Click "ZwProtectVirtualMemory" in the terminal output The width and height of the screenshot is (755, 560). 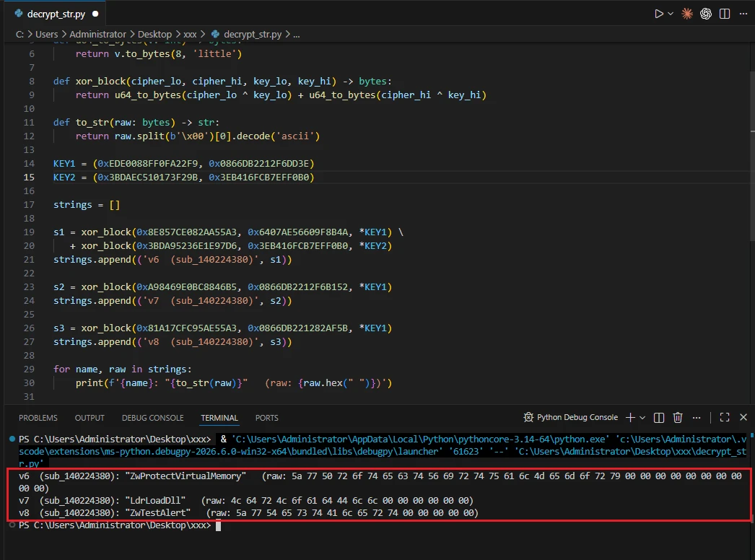coord(186,476)
